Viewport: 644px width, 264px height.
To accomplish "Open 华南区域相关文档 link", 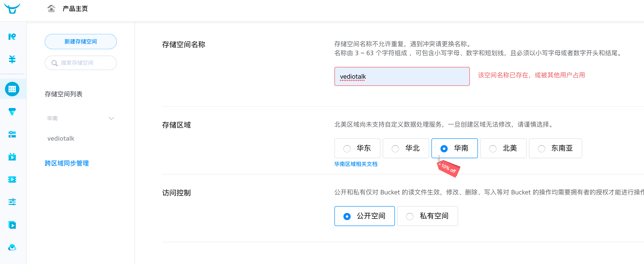I will 356,164.
